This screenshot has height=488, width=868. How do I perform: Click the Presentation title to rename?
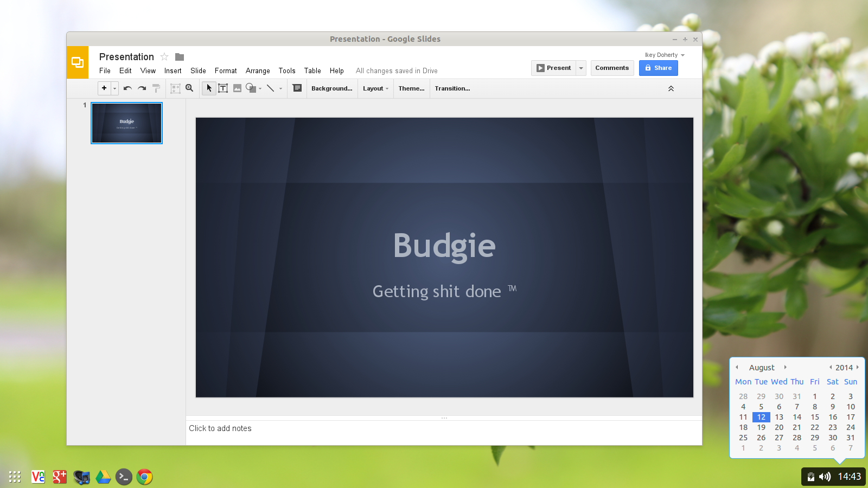126,57
